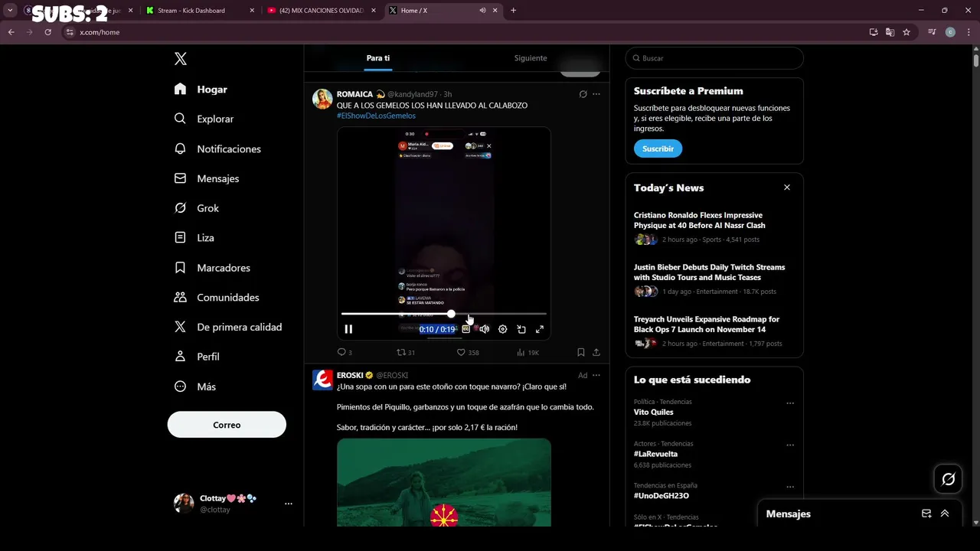Switch to the Para ti tab

point(378,58)
